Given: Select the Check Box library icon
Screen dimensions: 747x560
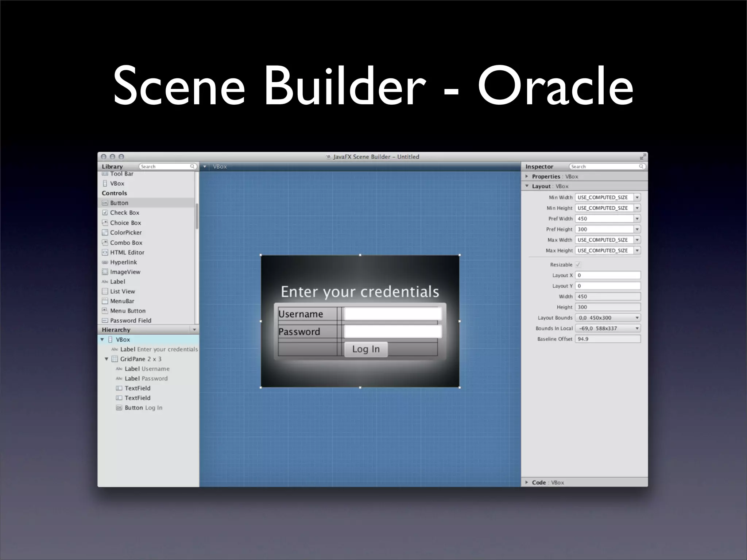Looking at the screenshot, I should [105, 213].
